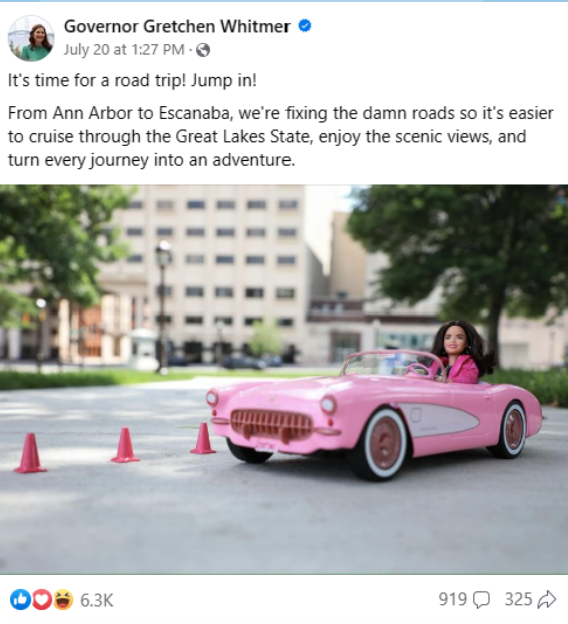Open the July 20 at 1:27 PM timestamp
This screenshot has height=624, width=568.
(x=124, y=50)
